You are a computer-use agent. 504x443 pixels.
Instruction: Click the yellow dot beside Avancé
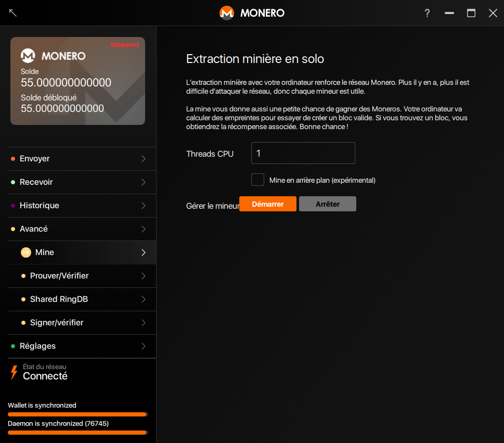[13, 229]
